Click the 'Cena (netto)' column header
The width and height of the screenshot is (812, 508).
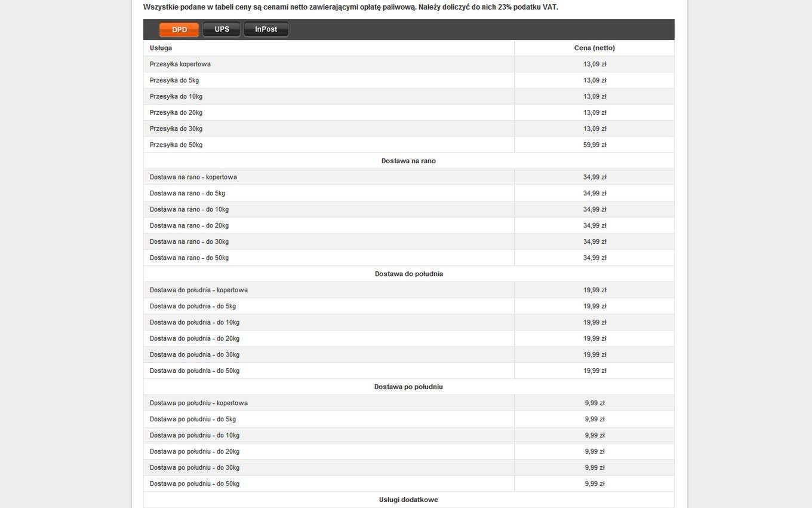click(595, 48)
